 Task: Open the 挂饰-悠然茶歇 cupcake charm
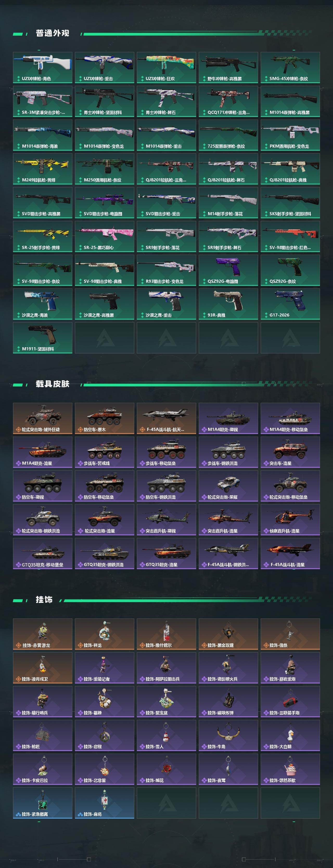pyautogui.click(x=290, y=769)
